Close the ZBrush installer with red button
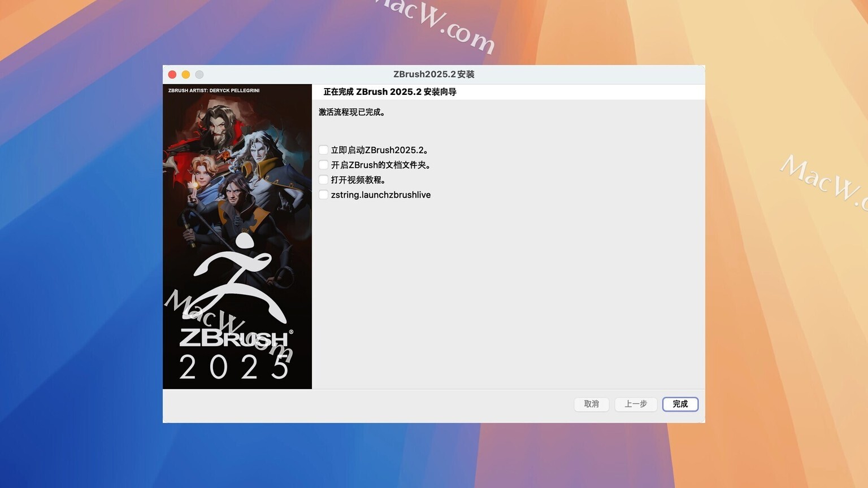 (x=172, y=75)
